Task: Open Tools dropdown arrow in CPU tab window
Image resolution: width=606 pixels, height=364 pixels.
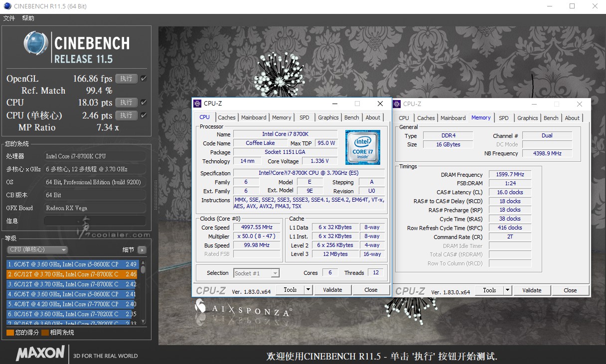Action: 308,290
